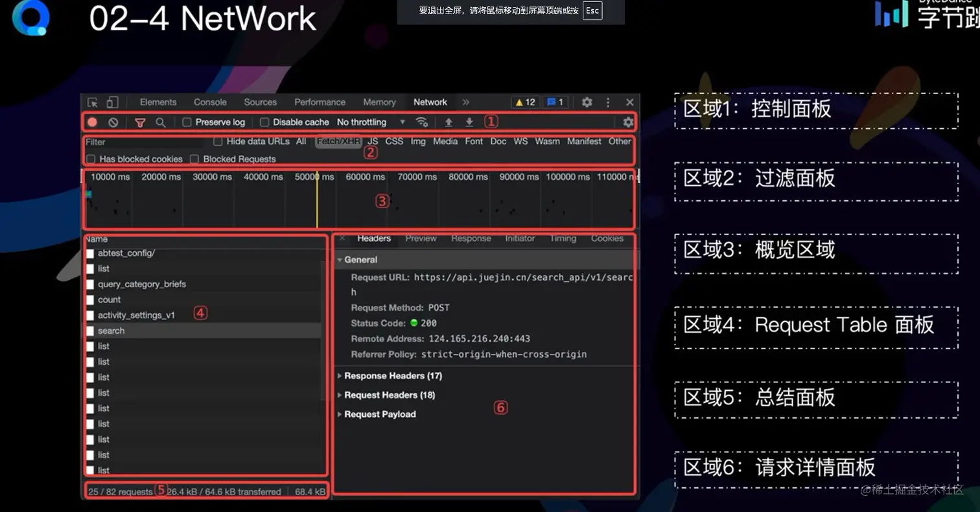This screenshot has width=980, height=512.
Task: Switch to the Initiator tab
Action: (x=520, y=239)
